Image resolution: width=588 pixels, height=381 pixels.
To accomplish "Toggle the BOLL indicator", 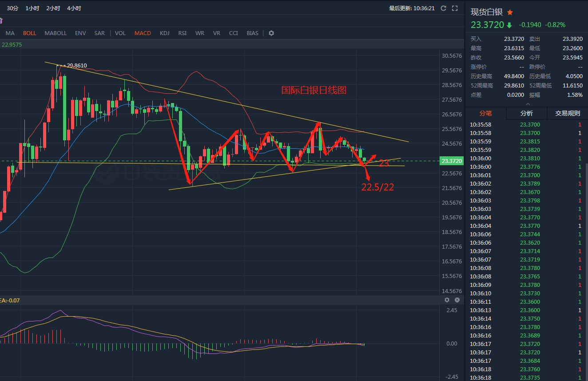I will tap(30, 33).
